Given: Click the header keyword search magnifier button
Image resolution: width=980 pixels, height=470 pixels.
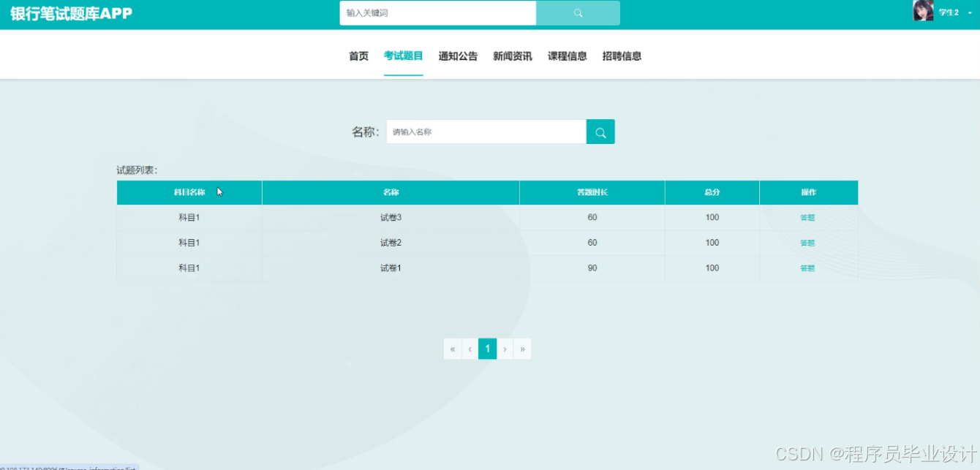Looking at the screenshot, I should [578, 12].
